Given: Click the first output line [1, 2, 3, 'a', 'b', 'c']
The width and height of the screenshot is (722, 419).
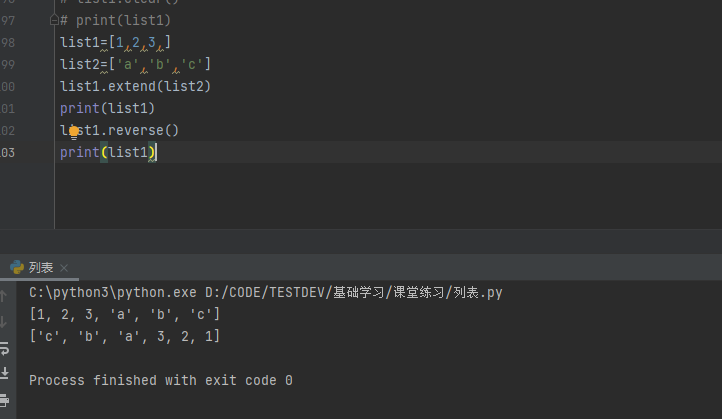Looking at the screenshot, I should point(125,315).
